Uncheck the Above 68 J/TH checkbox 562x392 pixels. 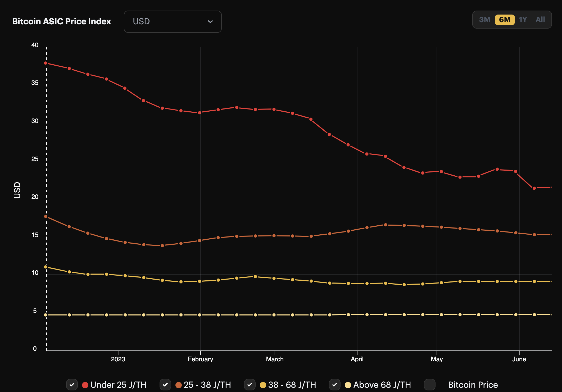[x=335, y=385]
